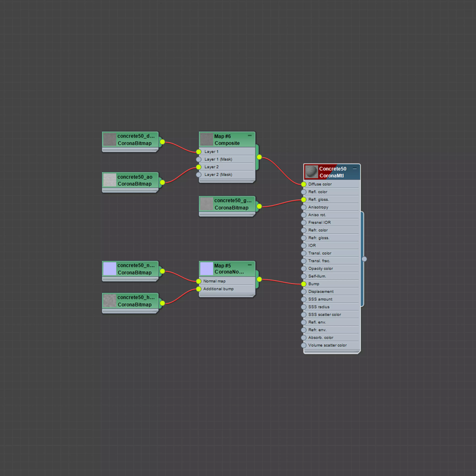Screen dimensions: 476x476
Task: Click Composite node's Layer 1 socket
Action: [x=199, y=152]
